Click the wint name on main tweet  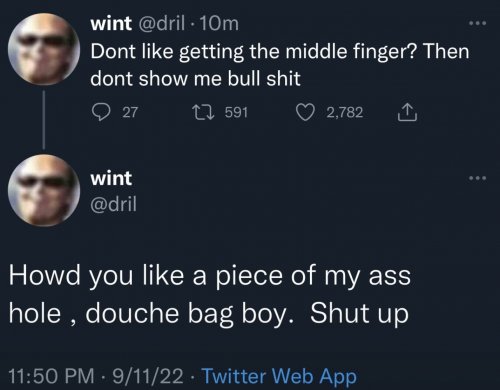pyautogui.click(x=111, y=178)
